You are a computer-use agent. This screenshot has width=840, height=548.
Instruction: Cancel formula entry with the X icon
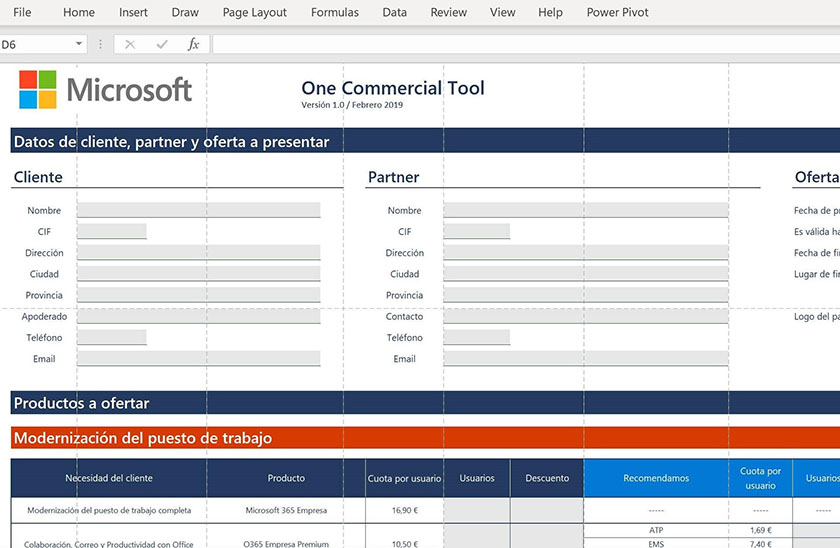click(130, 44)
